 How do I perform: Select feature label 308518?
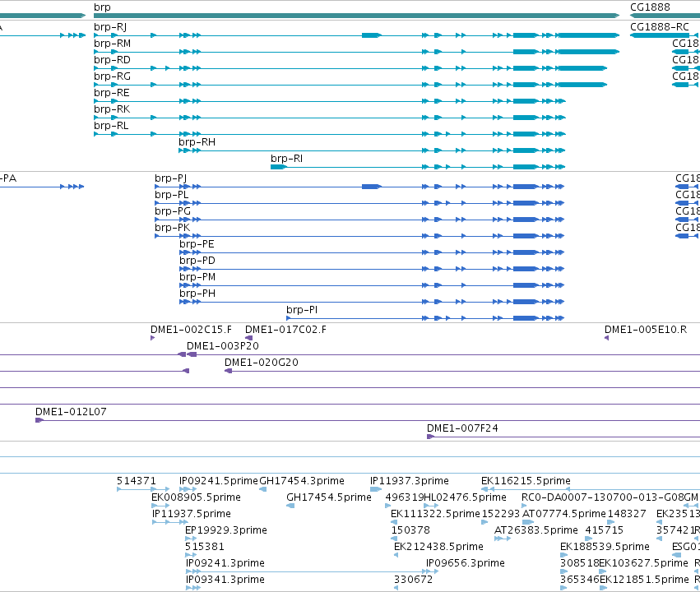click(579, 563)
